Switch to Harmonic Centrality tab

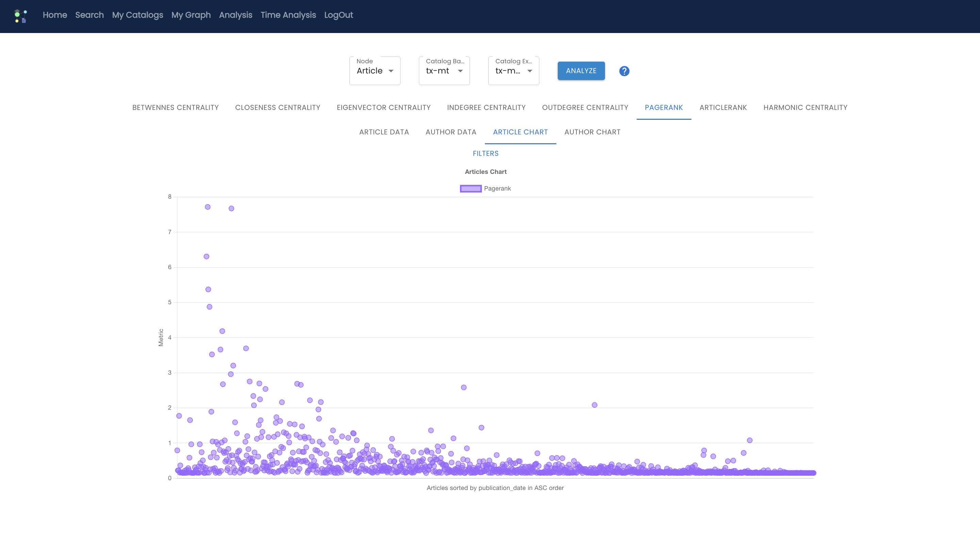805,108
